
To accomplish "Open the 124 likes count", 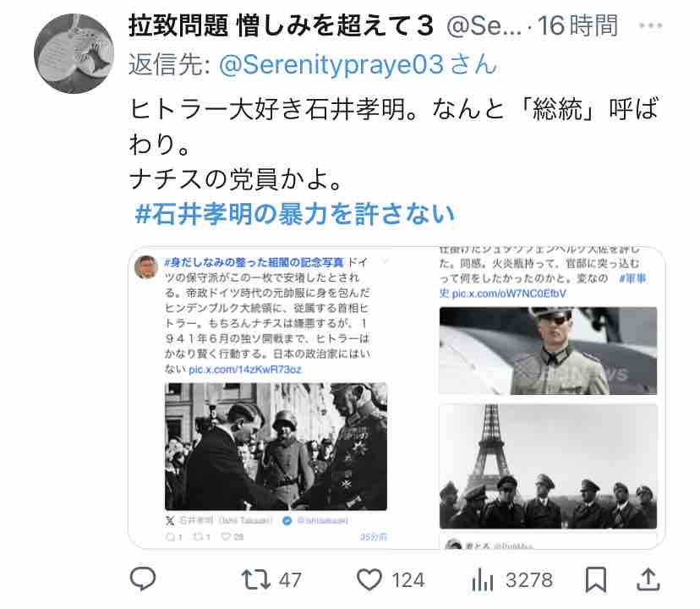I will point(408,580).
